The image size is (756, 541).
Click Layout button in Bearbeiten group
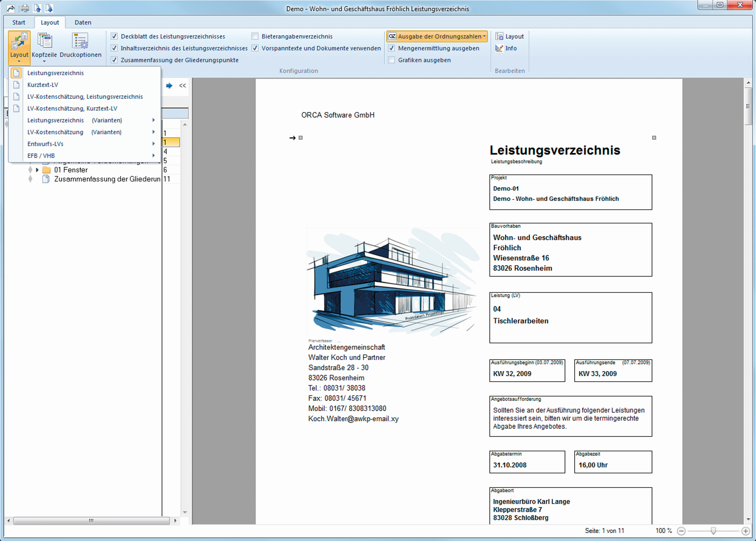point(510,36)
